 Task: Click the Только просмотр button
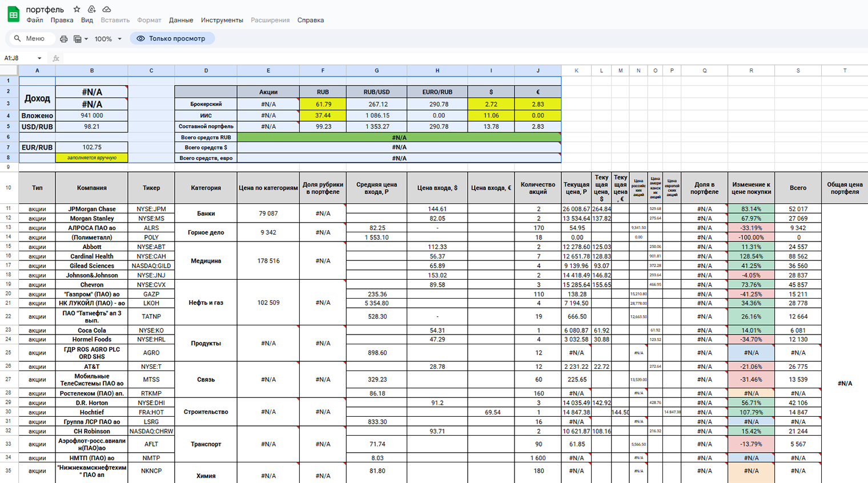pos(172,38)
